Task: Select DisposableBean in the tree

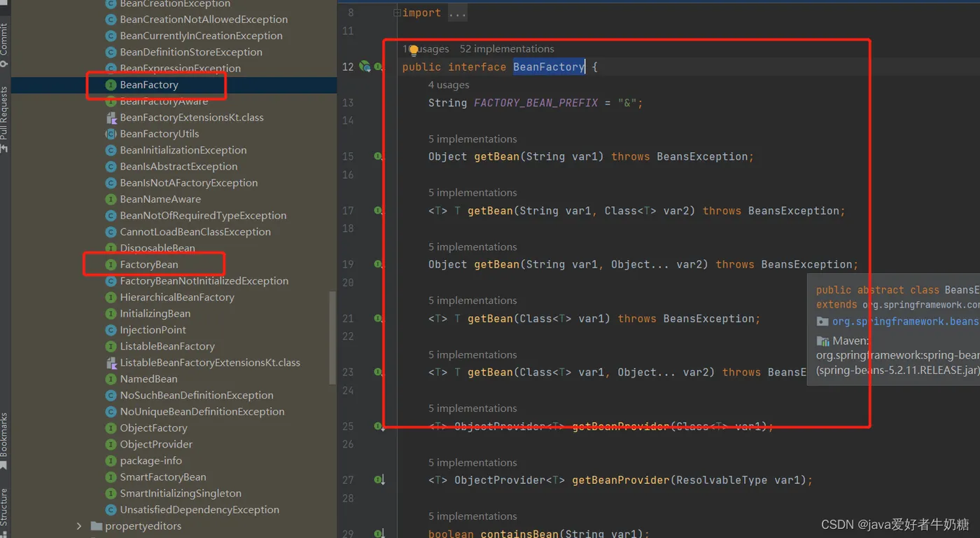Action: tap(157, 248)
